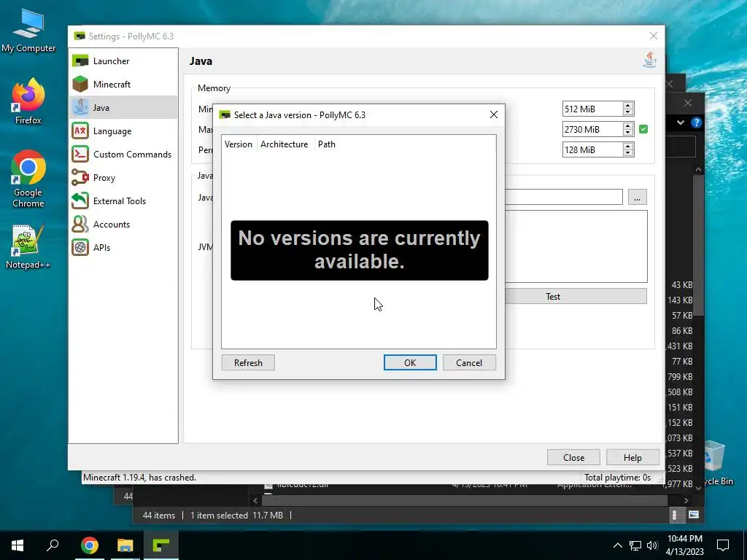This screenshot has width=747, height=560.
Task: Open the Windows Start menu
Action: [x=18, y=545]
